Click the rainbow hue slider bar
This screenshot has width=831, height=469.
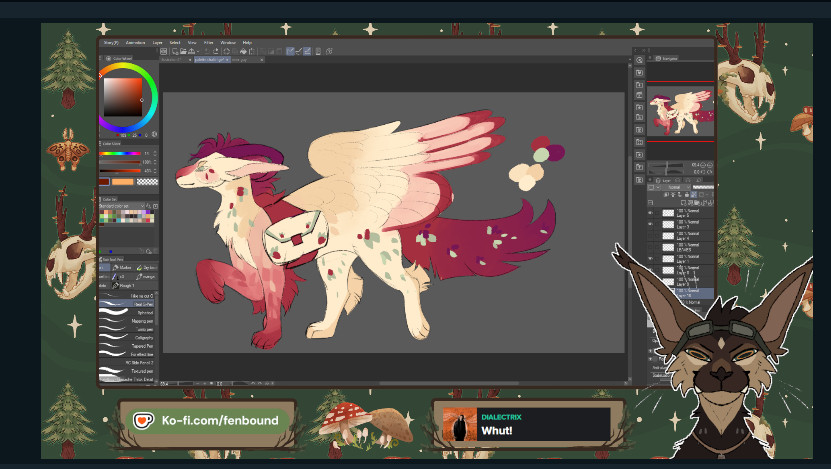(120, 154)
